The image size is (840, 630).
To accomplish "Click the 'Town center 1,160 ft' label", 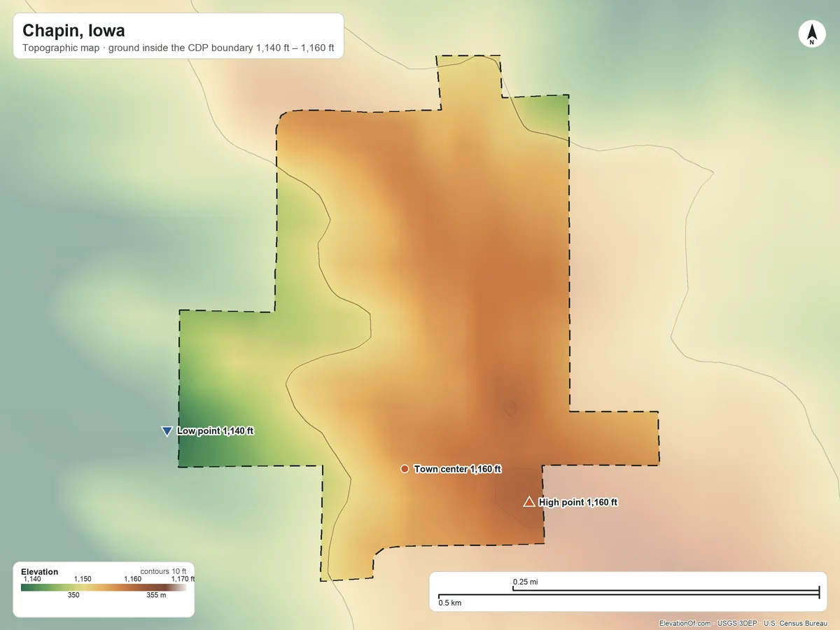I will point(458,468).
